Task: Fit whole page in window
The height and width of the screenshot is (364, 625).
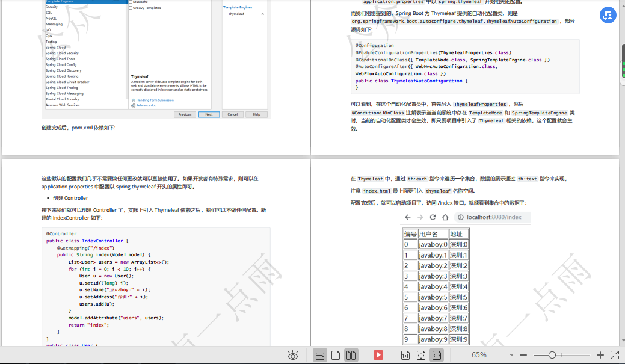Action: point(421,355)
